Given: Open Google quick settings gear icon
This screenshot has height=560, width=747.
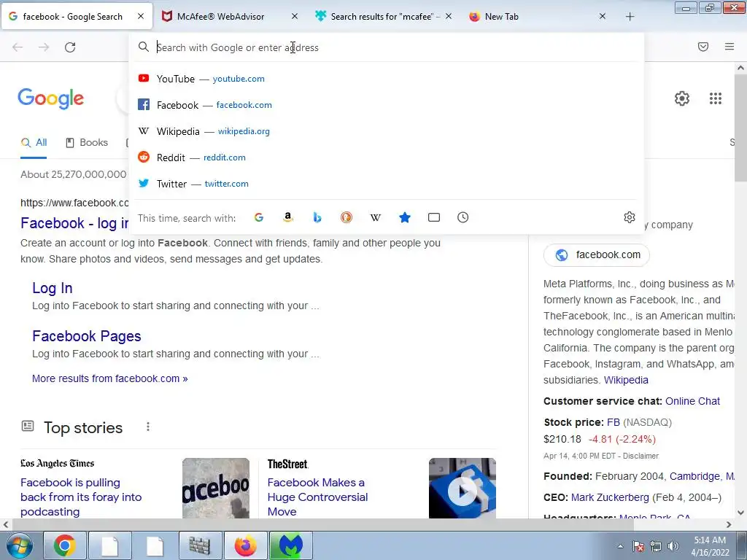Looking at the screenshot, I should (x=682, y=98).
